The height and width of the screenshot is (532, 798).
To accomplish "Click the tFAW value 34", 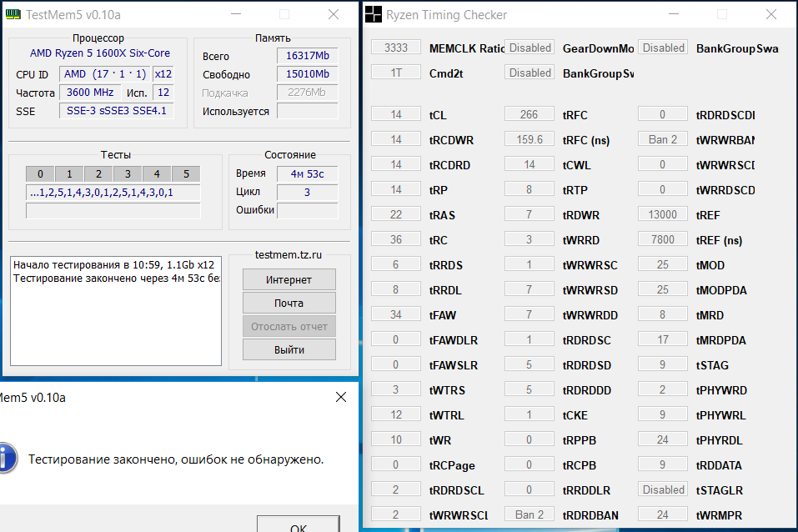I will tap(396, 314).
